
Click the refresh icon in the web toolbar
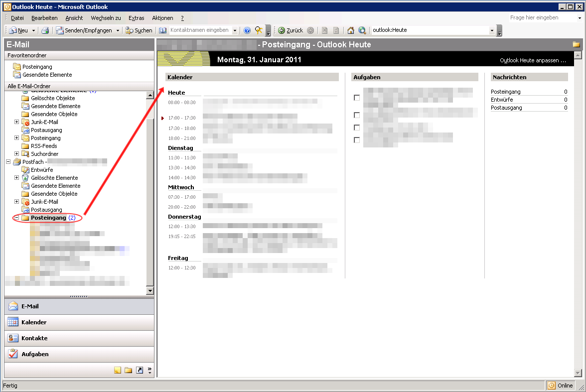[336, 30]
